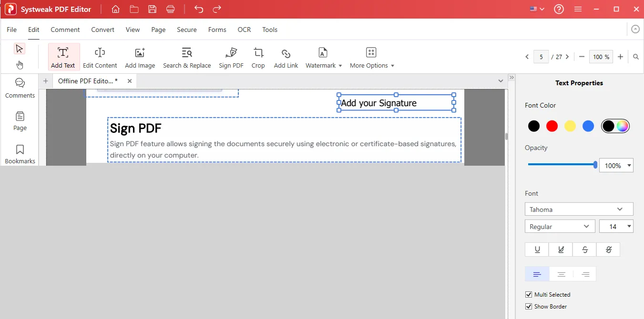Screen dimensions: 644x319
Task: Open the Help menu
Action: 559,9
